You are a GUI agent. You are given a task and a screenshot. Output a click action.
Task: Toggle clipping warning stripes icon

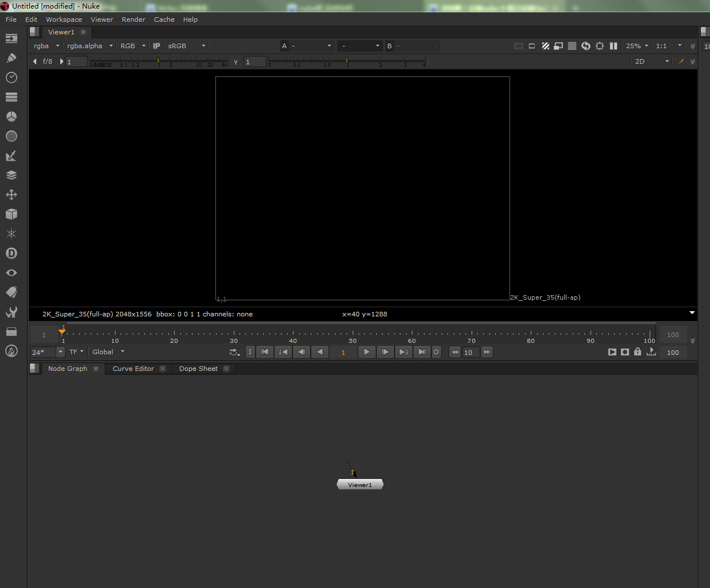(x=546, y=46)
